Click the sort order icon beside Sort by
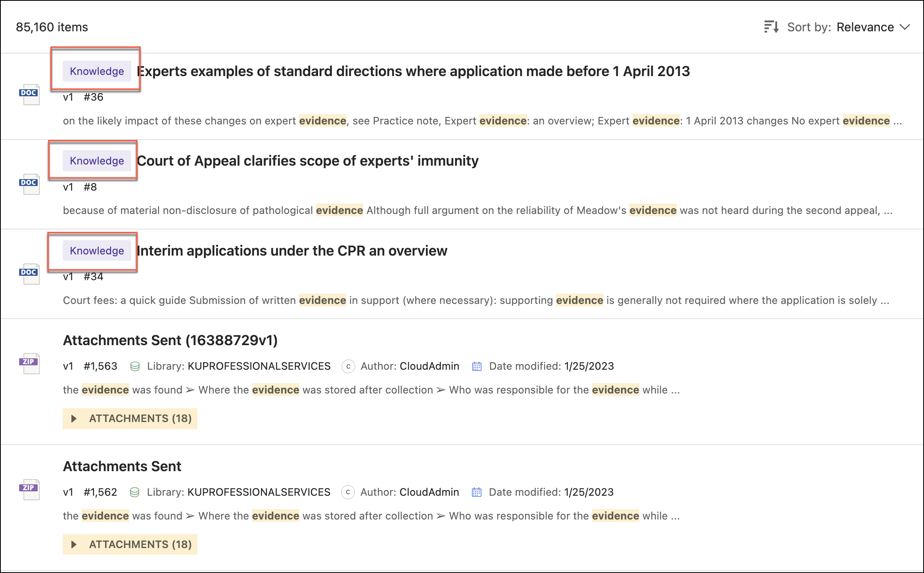Image resolution: width=924 pixels, height=573 pixels. pyautogui.click(x=771, y=27)
